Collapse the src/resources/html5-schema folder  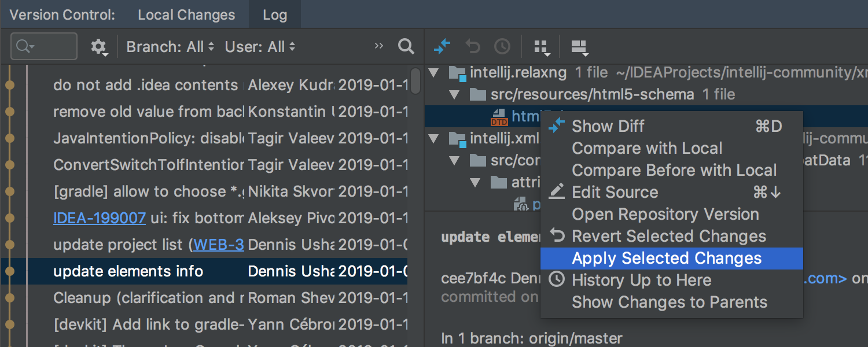(x=454, y=94)
